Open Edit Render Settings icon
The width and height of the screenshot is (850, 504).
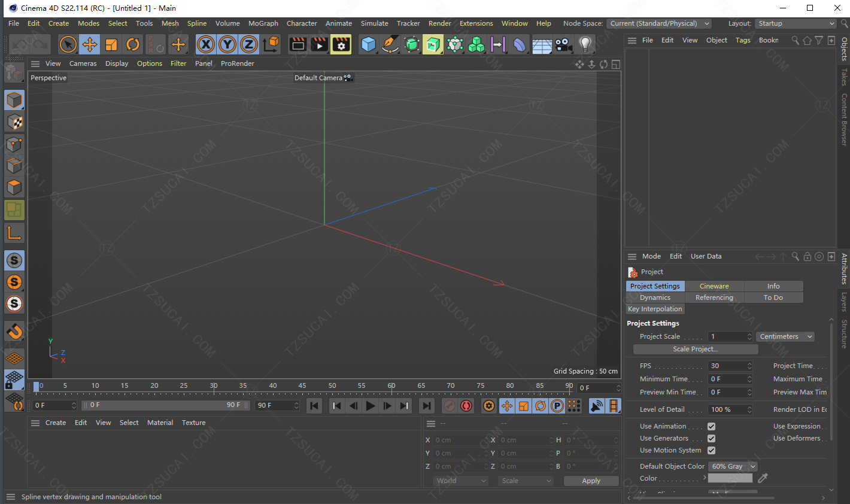click(x=341, y=44)
